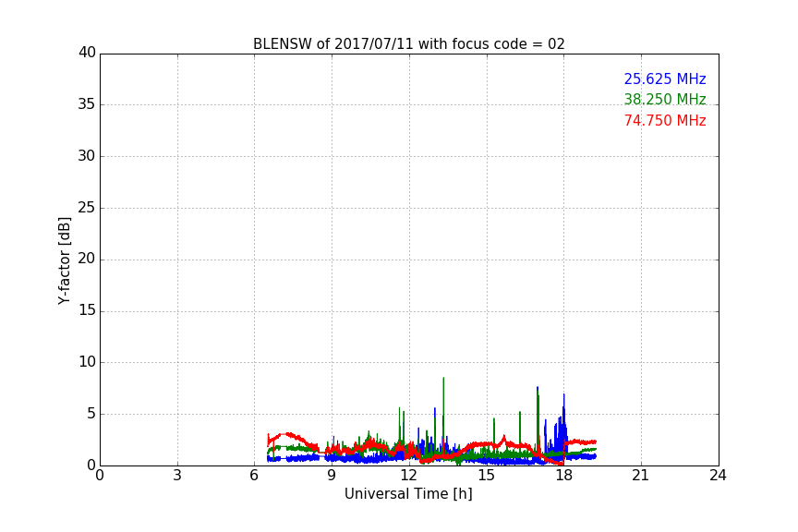Click y-axis tick label 35

pos(87,104)
